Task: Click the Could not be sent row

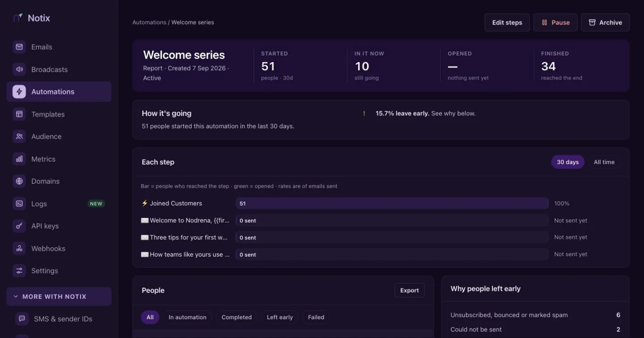Action: 535,330
